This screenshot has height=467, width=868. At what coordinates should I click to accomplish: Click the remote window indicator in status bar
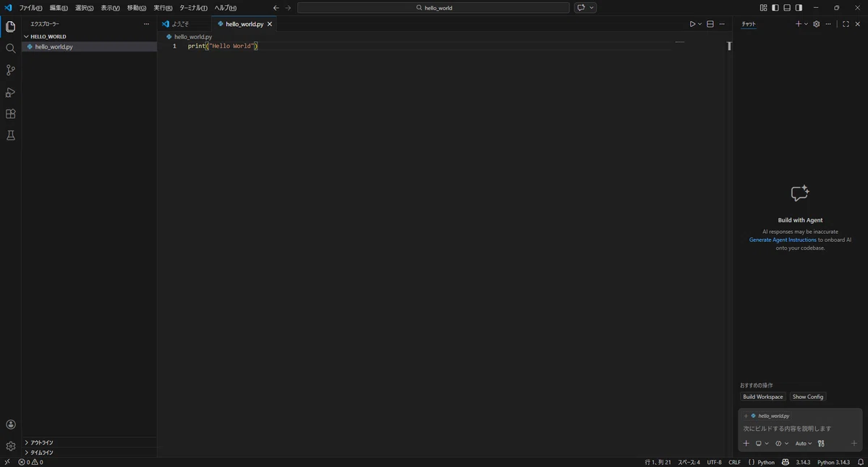7,462
